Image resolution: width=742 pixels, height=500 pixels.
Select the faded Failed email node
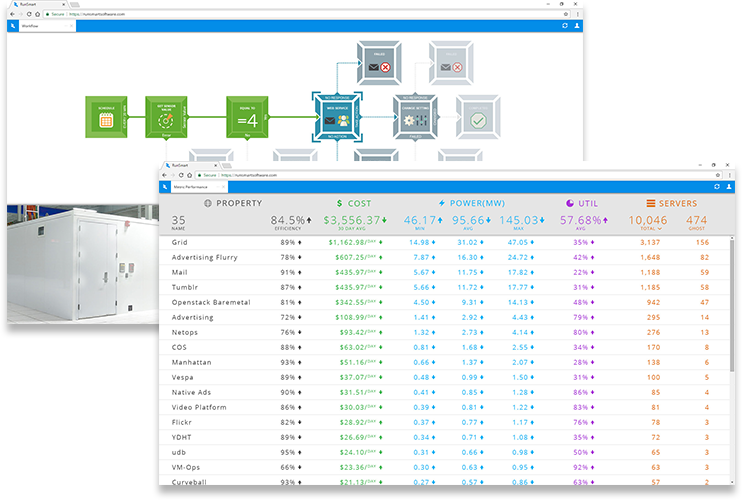451,63
